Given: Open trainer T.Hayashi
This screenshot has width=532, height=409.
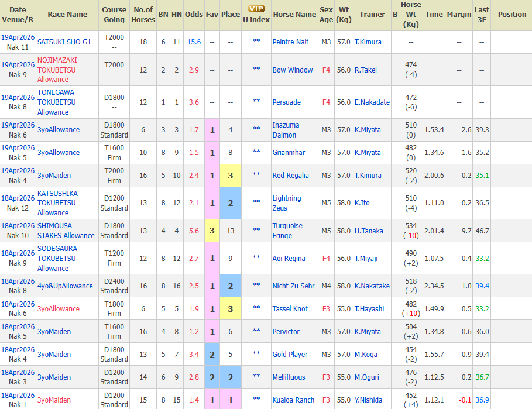Looking at the screenshot, I should [369, 308].
